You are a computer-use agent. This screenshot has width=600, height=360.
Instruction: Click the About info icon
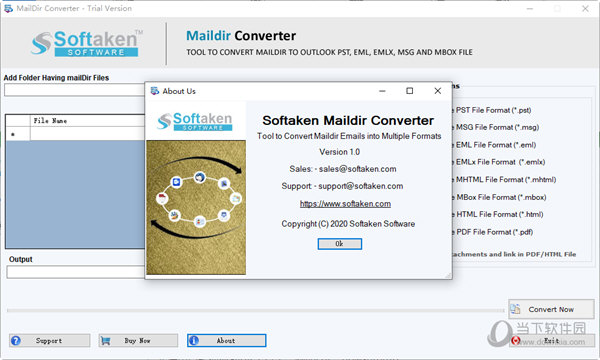pyautogui.click(x=194, y=340)
